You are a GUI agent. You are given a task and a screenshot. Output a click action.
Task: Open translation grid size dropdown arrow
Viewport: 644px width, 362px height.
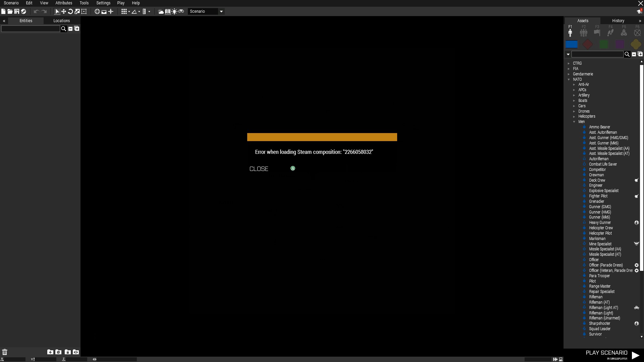pyautogui.click(x=129, y=12)
